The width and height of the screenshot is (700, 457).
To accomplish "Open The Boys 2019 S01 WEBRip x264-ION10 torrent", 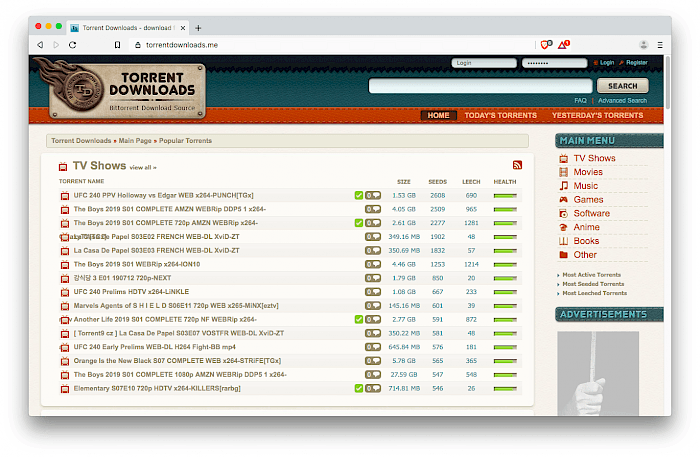I will pyautogui.click(x=137, y=264).
